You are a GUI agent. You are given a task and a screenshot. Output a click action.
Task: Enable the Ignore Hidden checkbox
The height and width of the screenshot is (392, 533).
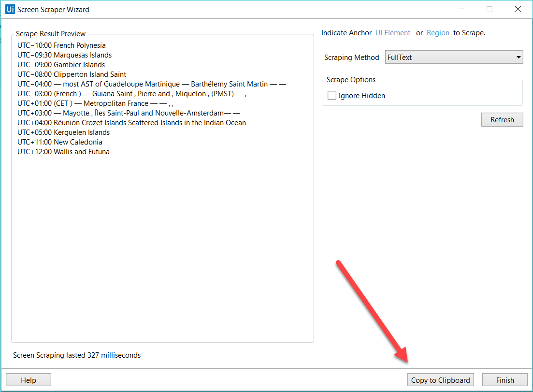(332, 95)
